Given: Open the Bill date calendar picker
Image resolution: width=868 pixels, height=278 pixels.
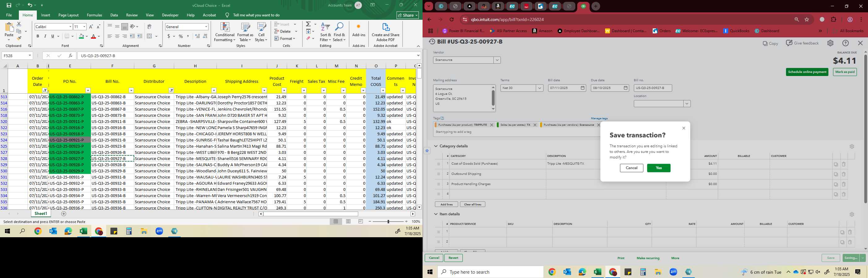Looking at the screenshot, I should (x=582, y=88).
